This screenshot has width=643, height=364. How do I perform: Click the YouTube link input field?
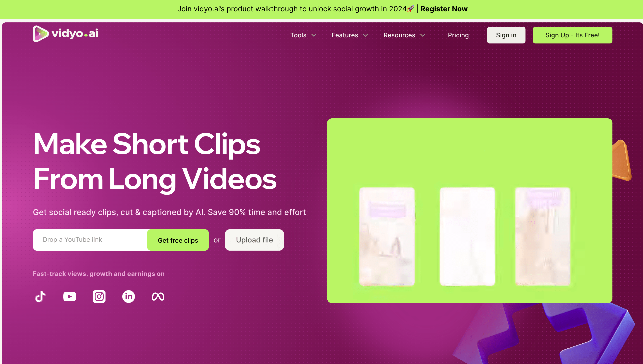pos(90,240)
